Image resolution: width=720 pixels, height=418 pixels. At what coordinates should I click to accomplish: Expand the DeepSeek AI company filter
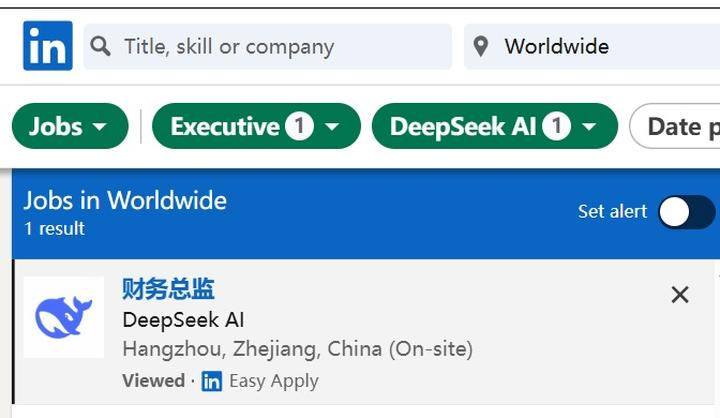tap(495, 126)
